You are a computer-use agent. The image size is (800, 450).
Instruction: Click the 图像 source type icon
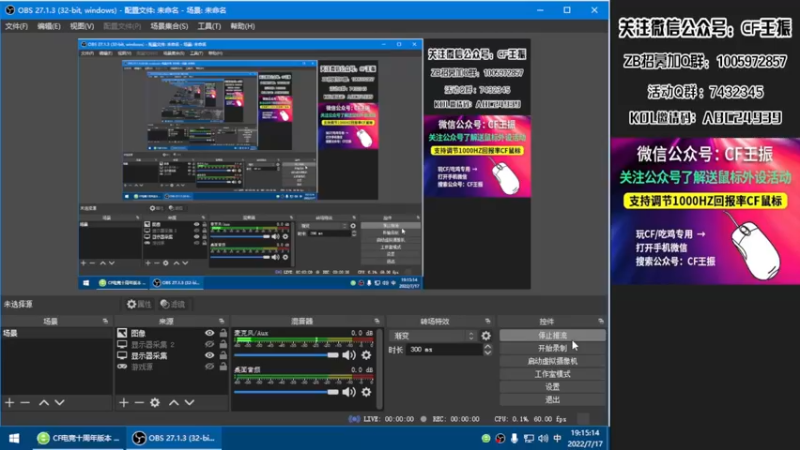[x=122, y=333]
